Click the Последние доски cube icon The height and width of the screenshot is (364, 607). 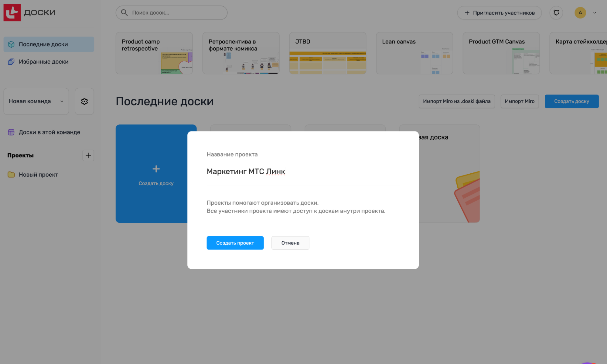tap(11, 44)
